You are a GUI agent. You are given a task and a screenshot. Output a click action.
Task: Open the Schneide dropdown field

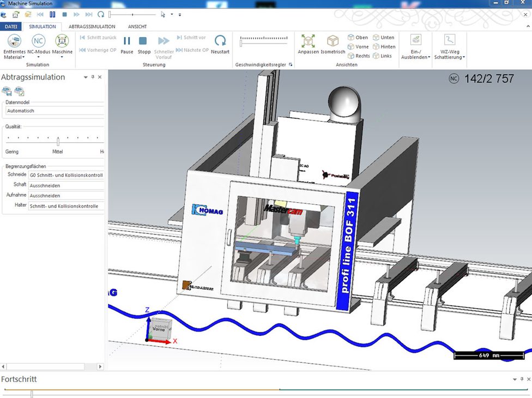pos(66,175)
